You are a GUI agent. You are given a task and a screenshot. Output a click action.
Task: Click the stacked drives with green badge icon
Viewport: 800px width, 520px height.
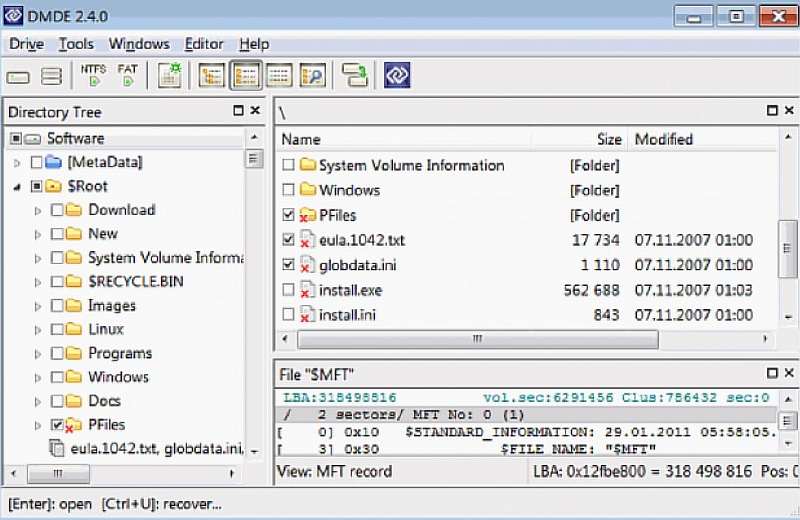pyautogui.click(x=355, y=76)
